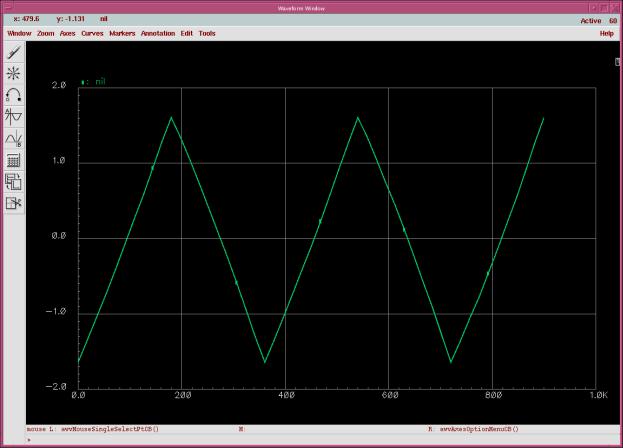Open the Annotation menu
The image size is (623, 448).
coord(158,33)
